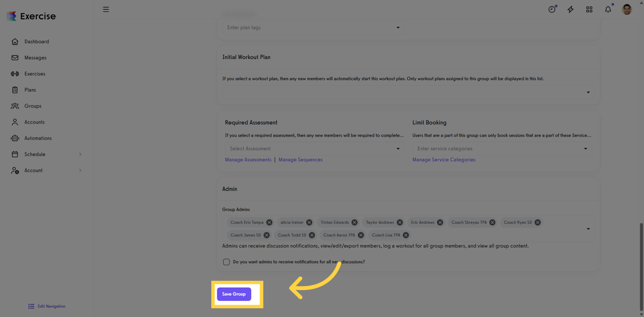Screen dimensions: 644x317
Task: Open the notifications bell
Action: point(608,9)
